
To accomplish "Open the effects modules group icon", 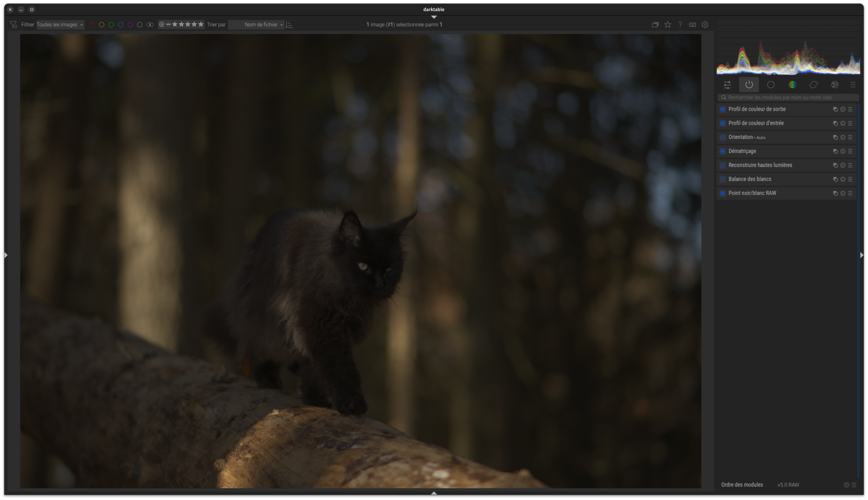I will (x=835, y=85).
